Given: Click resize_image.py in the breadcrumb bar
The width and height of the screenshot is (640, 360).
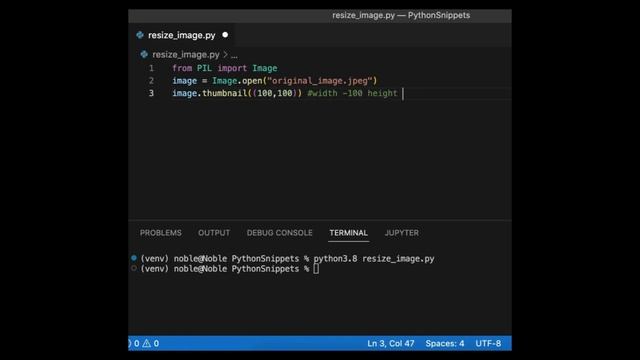Looking at the screenshot, I should [x=186, y=54].
